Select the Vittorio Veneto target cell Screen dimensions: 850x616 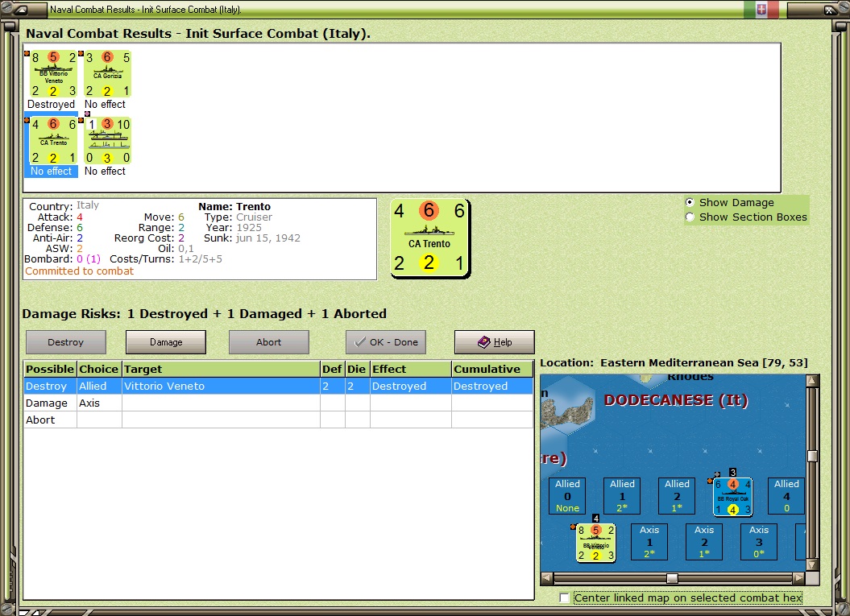click(222, 387)
